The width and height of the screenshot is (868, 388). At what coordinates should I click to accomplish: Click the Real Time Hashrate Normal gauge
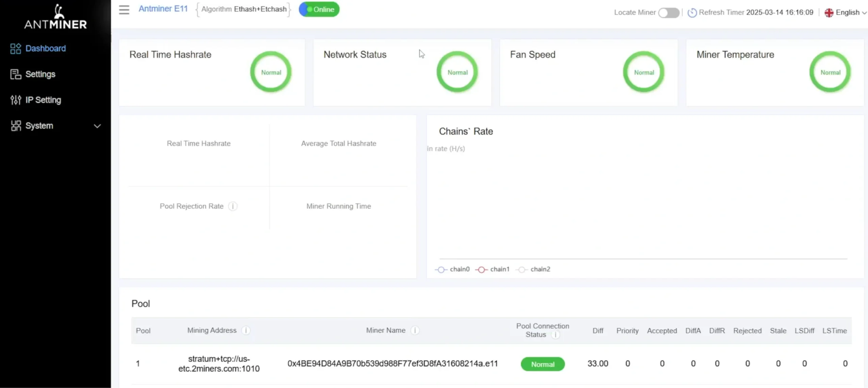tap(271, 72)
